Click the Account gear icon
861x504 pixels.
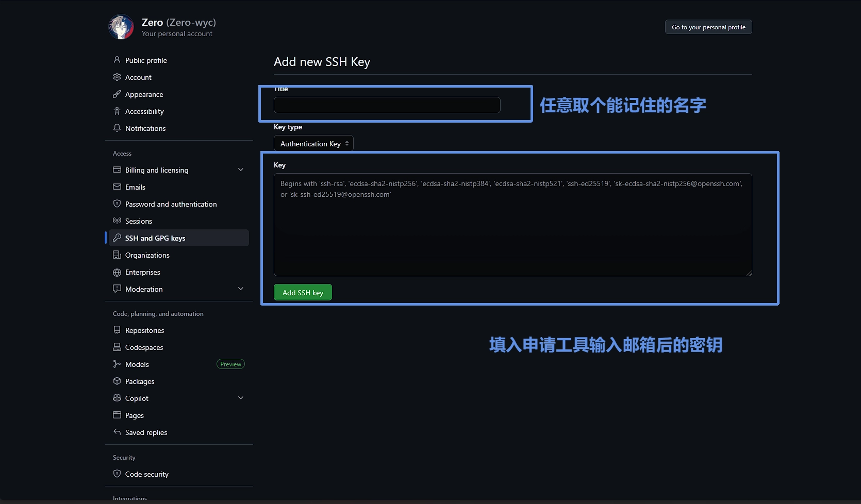click(117, 77)
